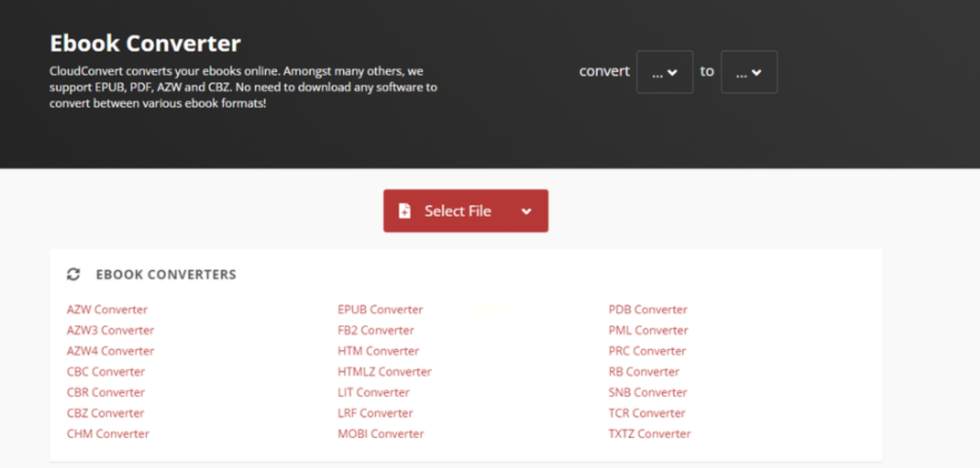The width and height of the screenshot is (980, 468).
Task: Choose the CBC Converter link
Action: point(106,372)
